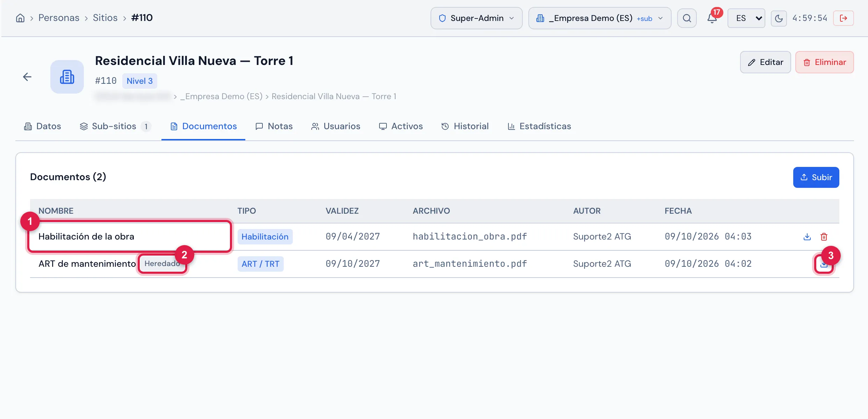
Task: Select the Habilitación de la obra name
Action: 86,237
